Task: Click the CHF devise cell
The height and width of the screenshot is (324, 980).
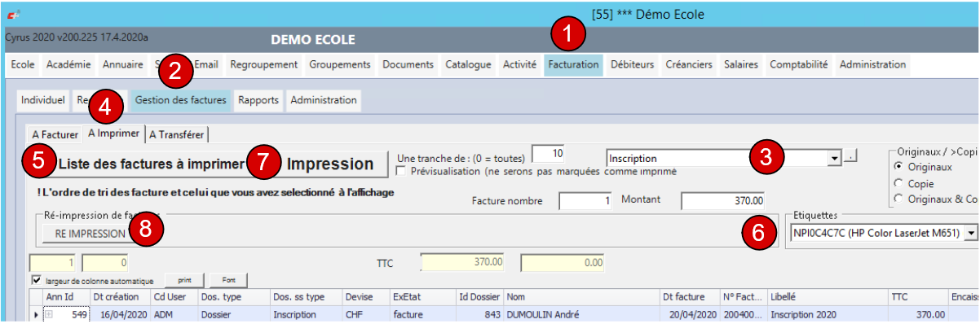Action: coord(365,314)
